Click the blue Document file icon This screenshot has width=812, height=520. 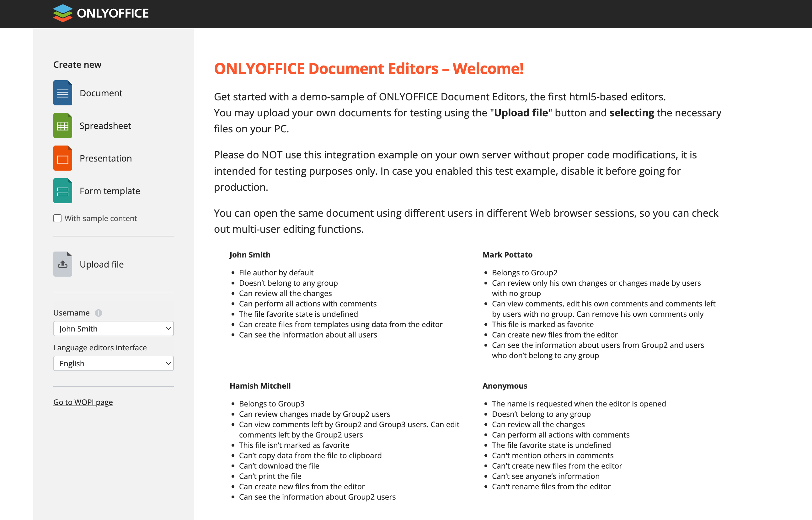click(62, 93)
